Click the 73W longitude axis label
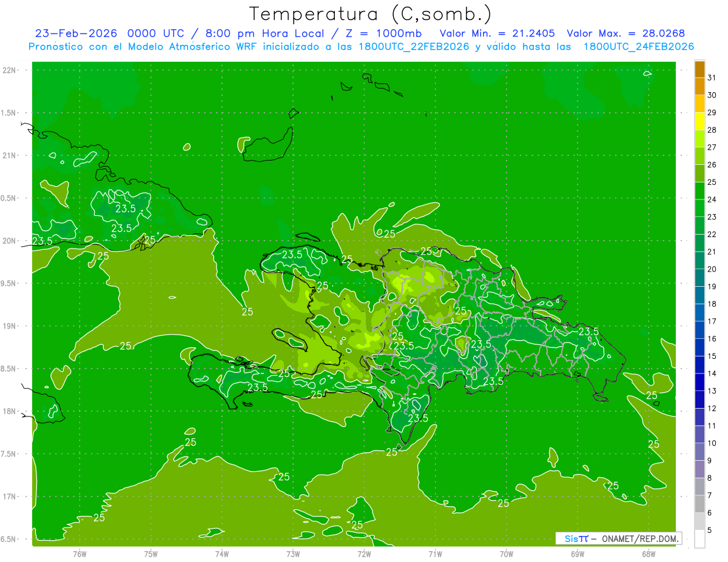Screen dimensions: 728x562 pyautogui.click(x=293, y=554)
